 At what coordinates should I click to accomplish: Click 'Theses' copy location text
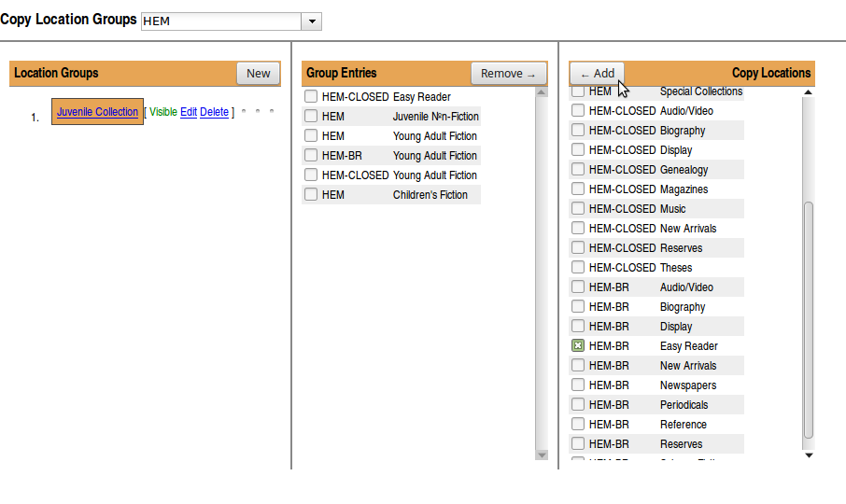[x=675, y=267]
